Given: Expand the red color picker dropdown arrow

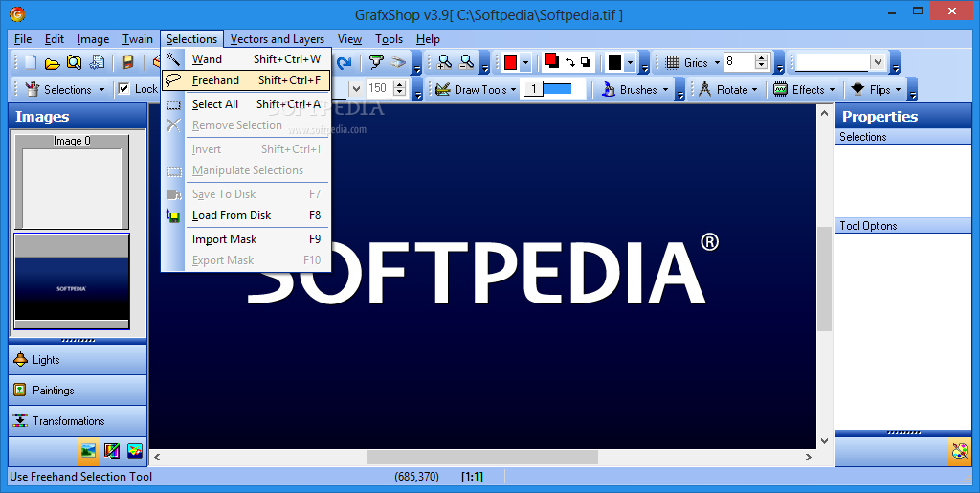Looking at the screenshot, I should [525, 62].
